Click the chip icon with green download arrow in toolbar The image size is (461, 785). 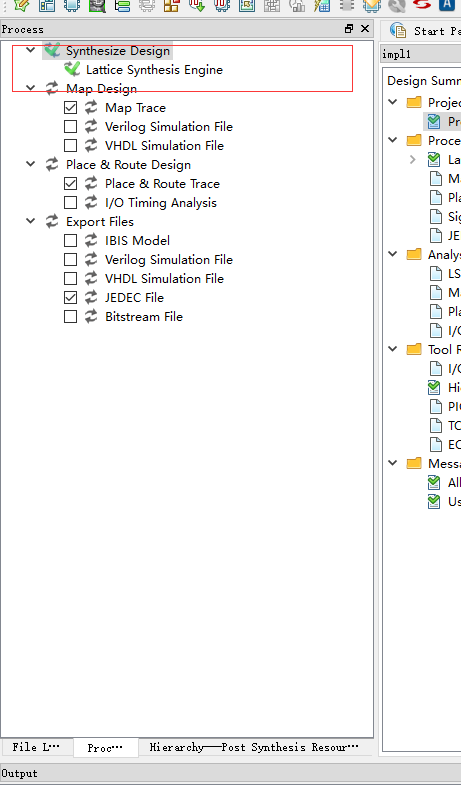tap(197, 5)
